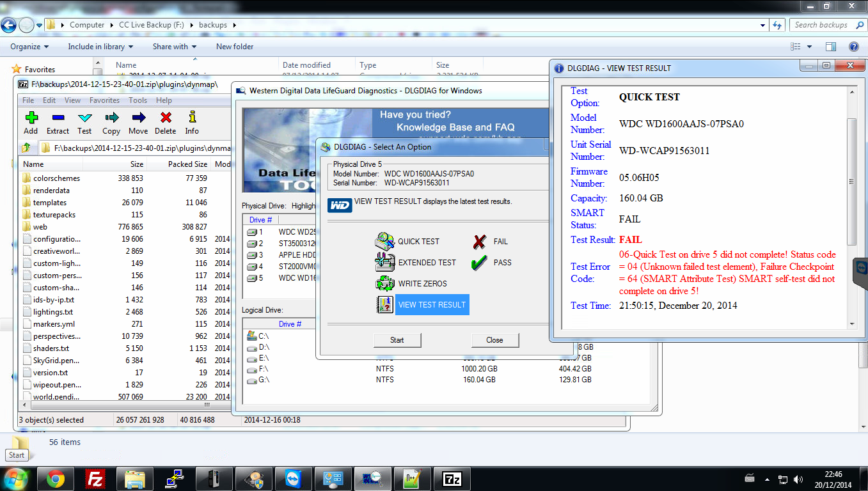This screenshot has width=868, height=491.
Task: Click the up-folder icon in 7-Zip address bar
Action: pyautogui.click(x=26, y=148)
